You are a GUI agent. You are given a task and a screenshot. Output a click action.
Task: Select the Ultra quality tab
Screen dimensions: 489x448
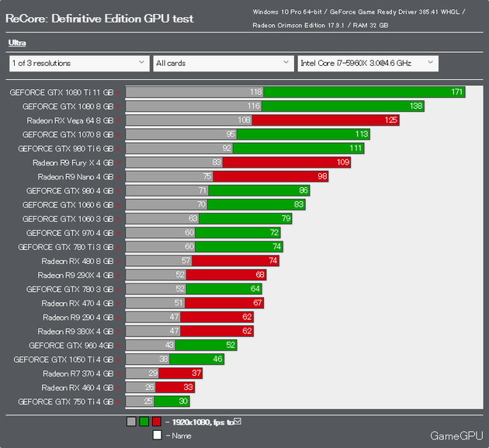pos(17,43)
